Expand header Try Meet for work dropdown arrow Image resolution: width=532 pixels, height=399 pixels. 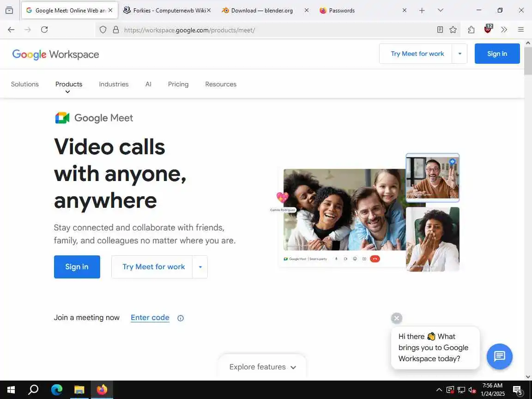coord(460,54)
